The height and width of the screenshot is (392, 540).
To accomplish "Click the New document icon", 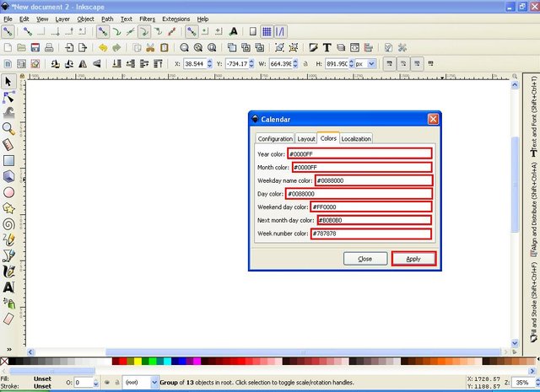I will 8,47.
